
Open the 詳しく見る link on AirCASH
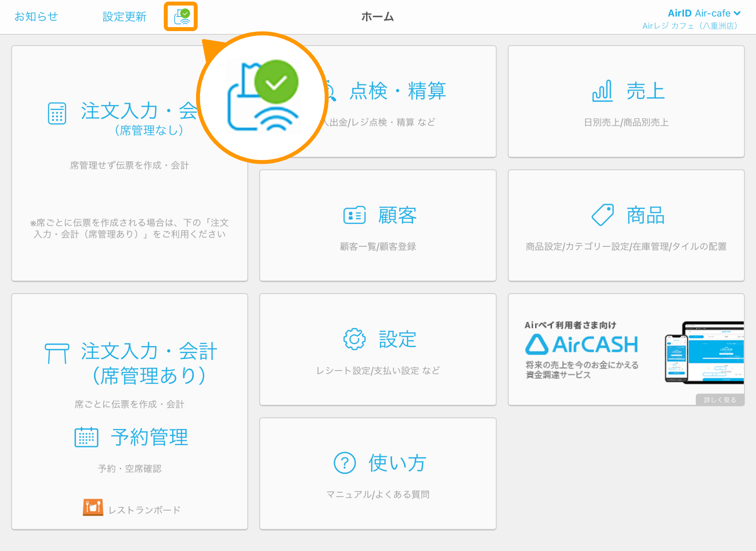(x=719, y=400)
